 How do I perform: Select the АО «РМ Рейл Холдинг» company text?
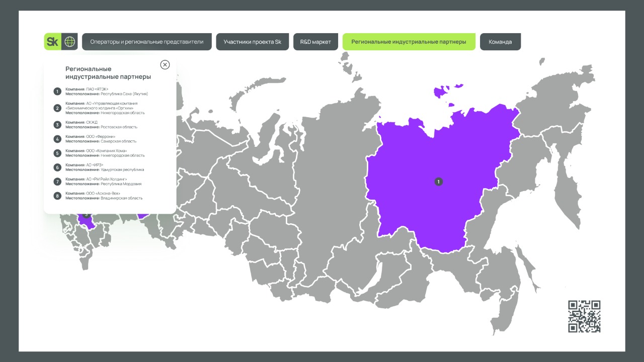[x=107, y=179]
